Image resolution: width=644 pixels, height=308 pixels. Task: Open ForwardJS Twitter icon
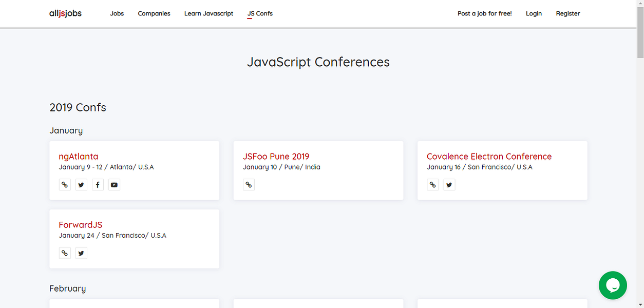coord(81,253)
